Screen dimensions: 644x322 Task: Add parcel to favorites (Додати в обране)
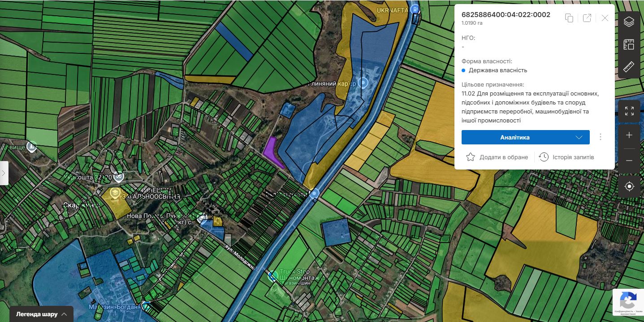click(497, 157)
